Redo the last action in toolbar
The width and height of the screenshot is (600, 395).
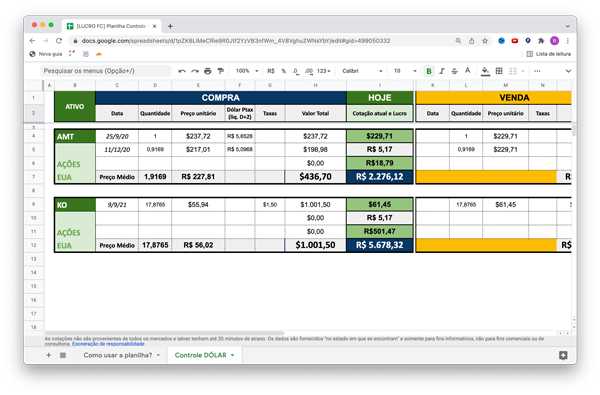[195, 71]
